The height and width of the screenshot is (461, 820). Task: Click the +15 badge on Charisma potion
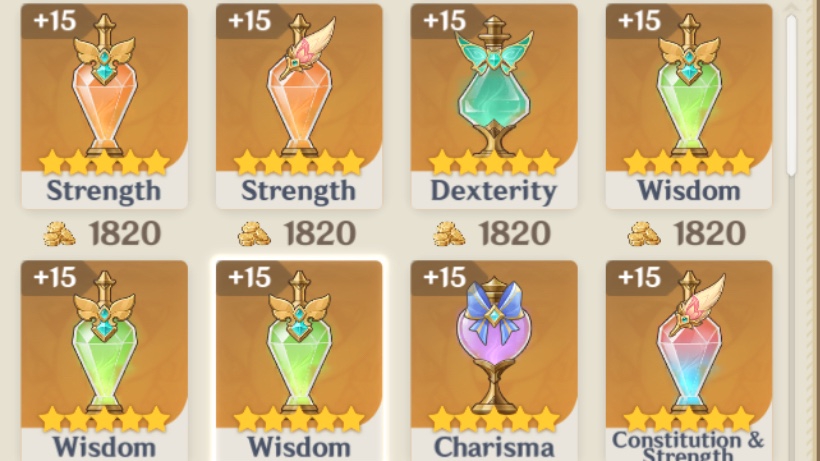445,277
